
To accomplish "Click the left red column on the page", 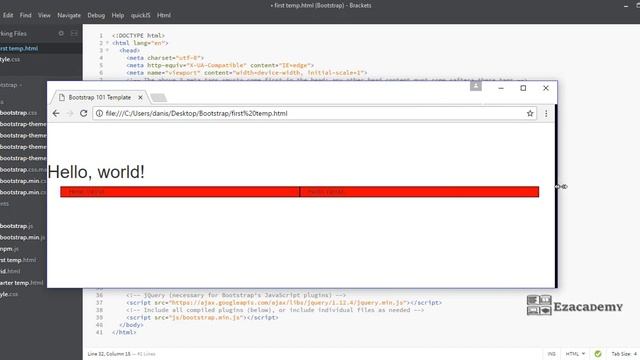I will click(180, 192).
